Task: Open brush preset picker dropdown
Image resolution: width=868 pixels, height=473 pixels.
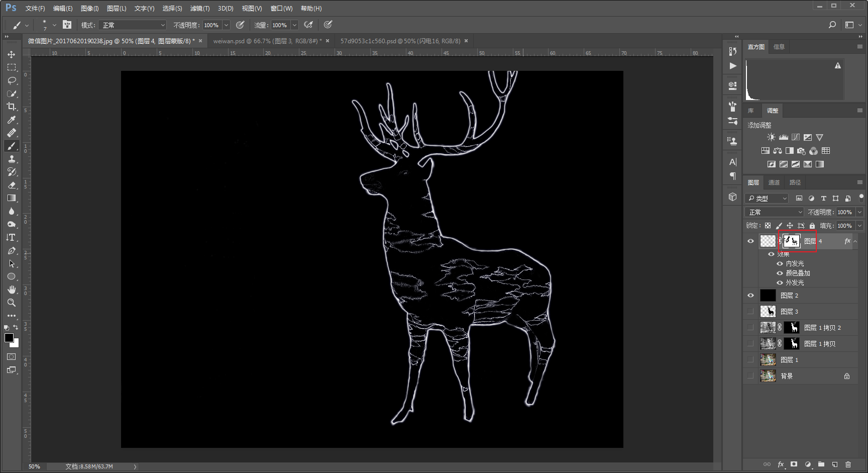Action: point(54,25)
